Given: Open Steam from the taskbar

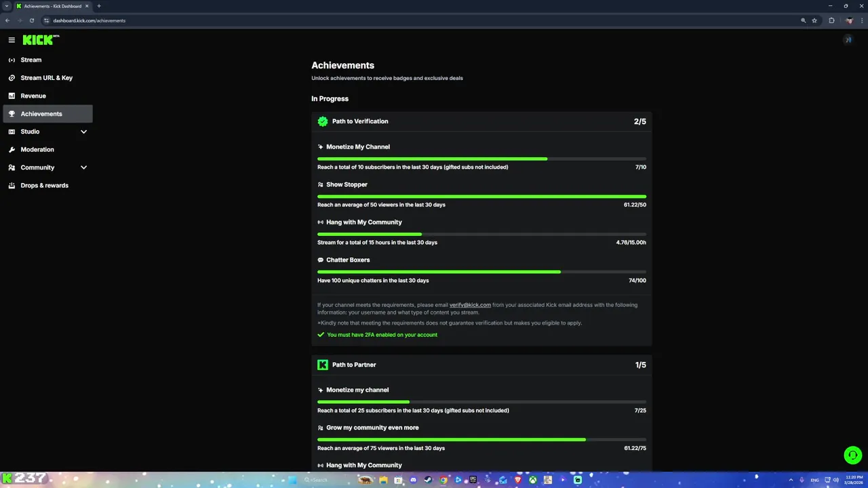Looking at the screenshot, I should (x=428, y=480).
